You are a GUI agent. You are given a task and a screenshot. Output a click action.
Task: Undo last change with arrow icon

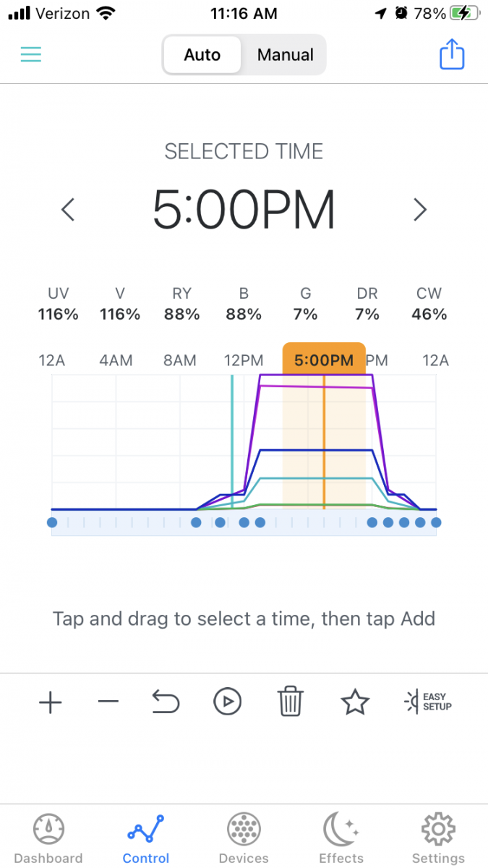click(166, 702)
